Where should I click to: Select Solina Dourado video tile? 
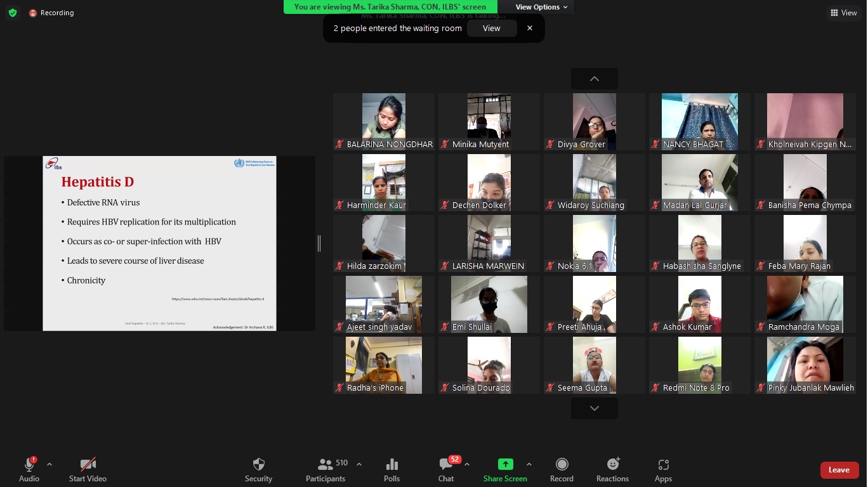(x=489, y=365)
